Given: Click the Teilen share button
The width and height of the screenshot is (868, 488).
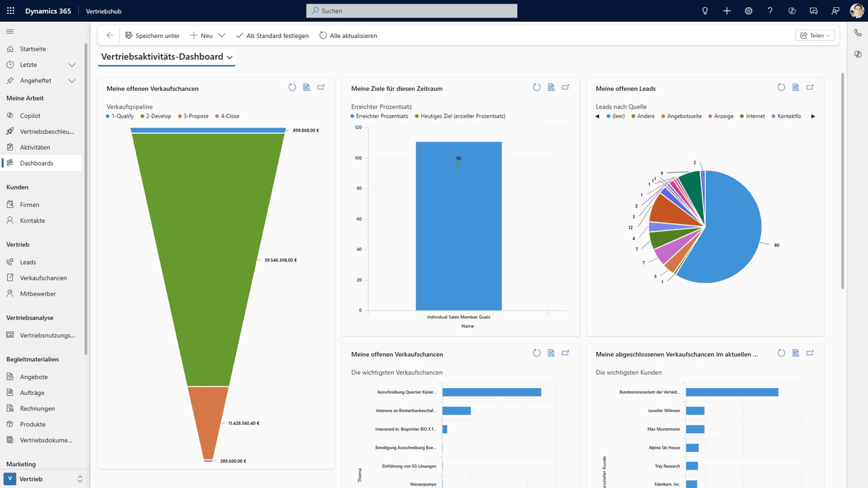Looking at the screenshot, I should pos(814,36).
